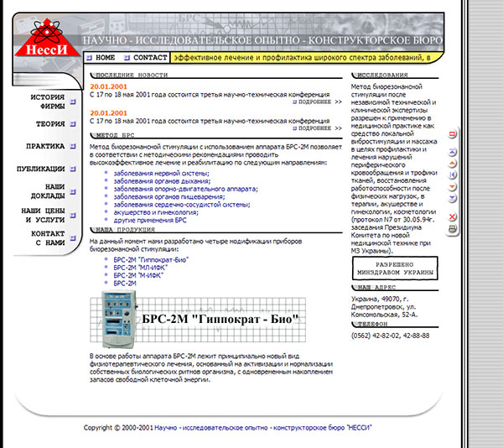Click the orange up arrow button
This screenshot has width=503, height=448.
tap(452, 164)
